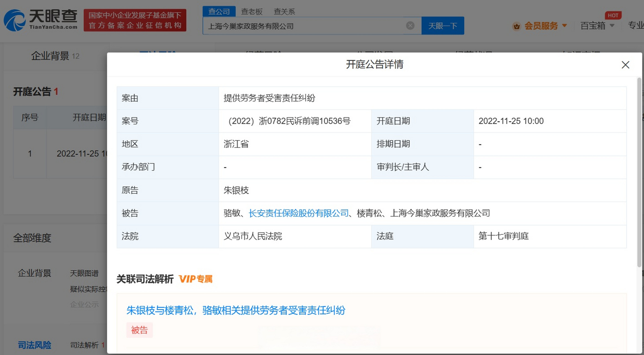
Task: Click the red 被告 tag
Action: point(140,330)
